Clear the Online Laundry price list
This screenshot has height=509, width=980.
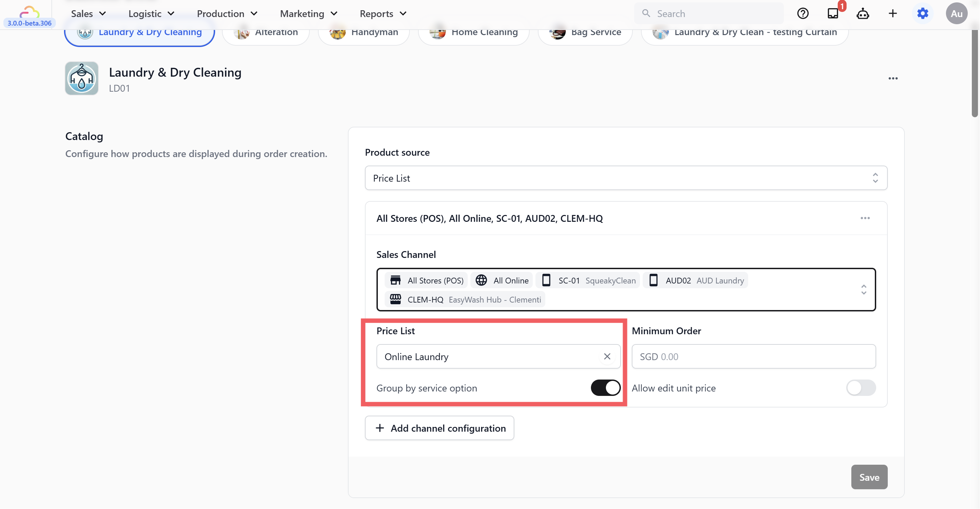click(607, 356)
